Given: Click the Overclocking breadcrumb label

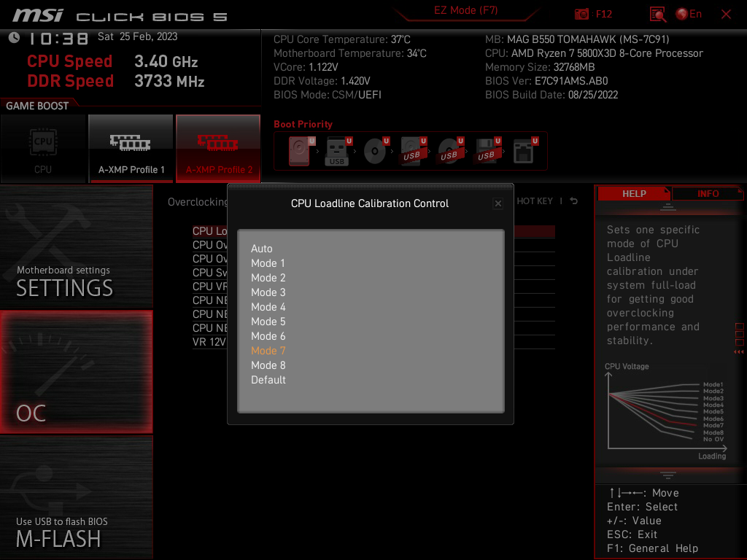Looking at the screenshot, I should click(198, 202).
